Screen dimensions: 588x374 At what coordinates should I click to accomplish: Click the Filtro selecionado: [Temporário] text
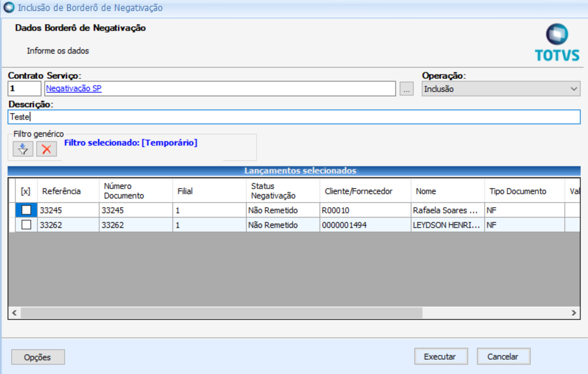pos(130,143)
